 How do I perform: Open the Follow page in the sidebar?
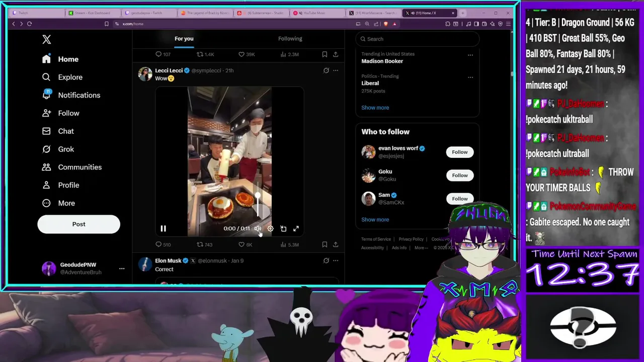[x=61, y=113]
